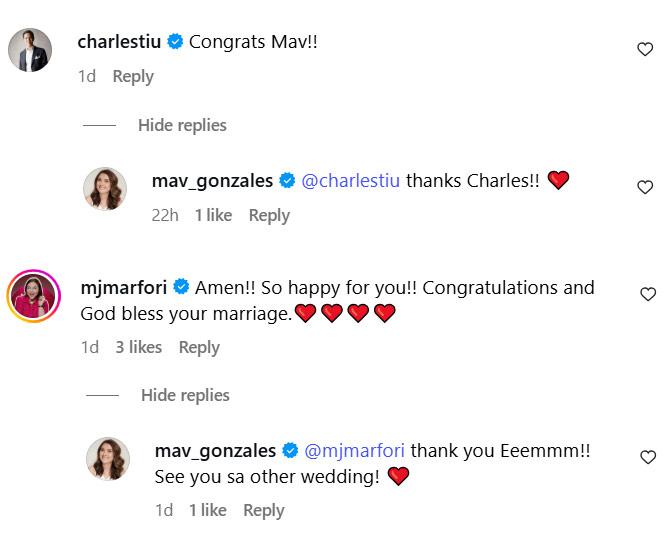The height and width of the screenshot is (548, 665).
Task: Open mav_gonzales's avatar on first reply
Action: (x=104, y=188)
